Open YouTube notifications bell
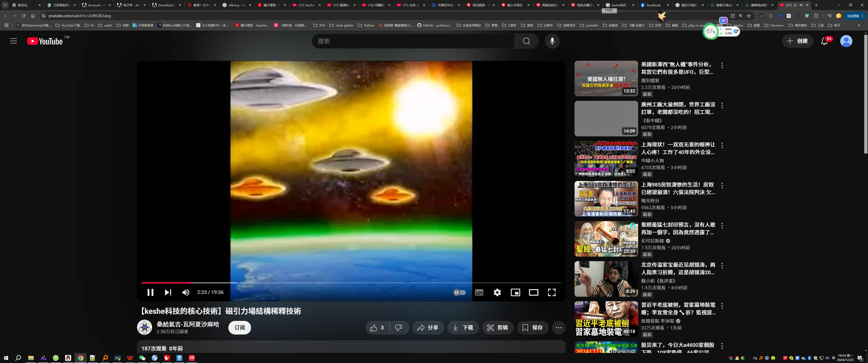 coord(824,41)
